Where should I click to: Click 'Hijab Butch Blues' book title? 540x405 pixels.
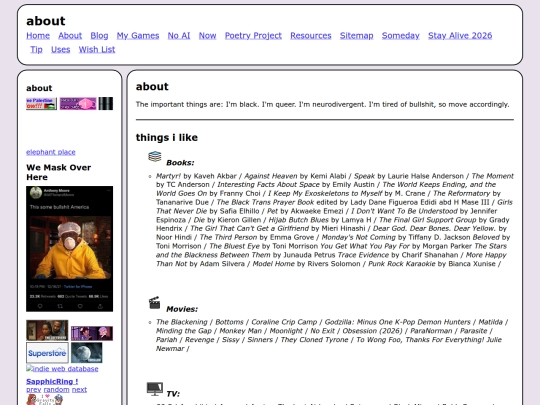299,220
